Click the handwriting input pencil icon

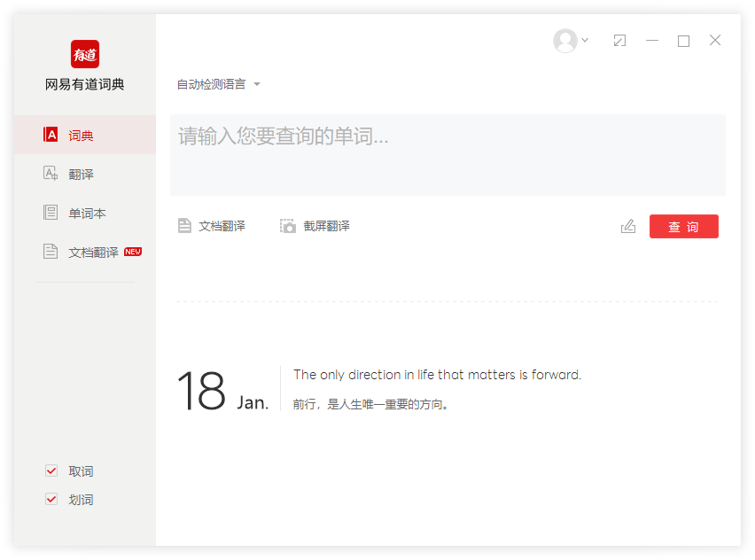coord(628,227)
